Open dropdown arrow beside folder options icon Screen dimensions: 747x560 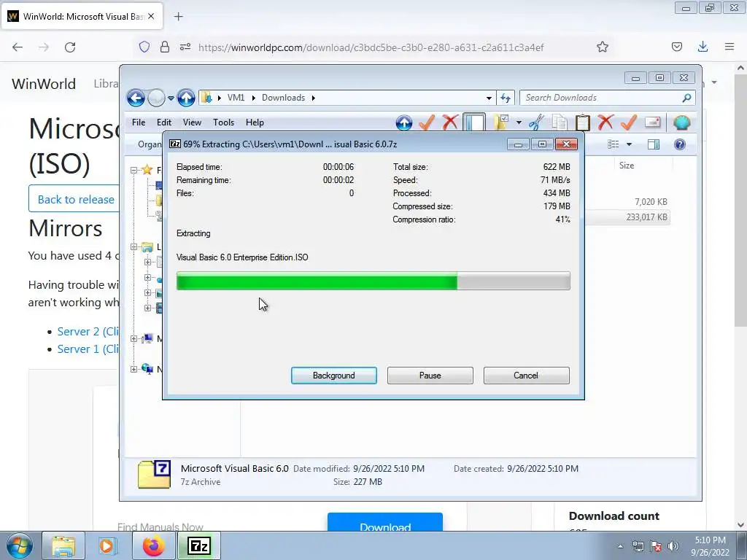(x=519, y=122)
